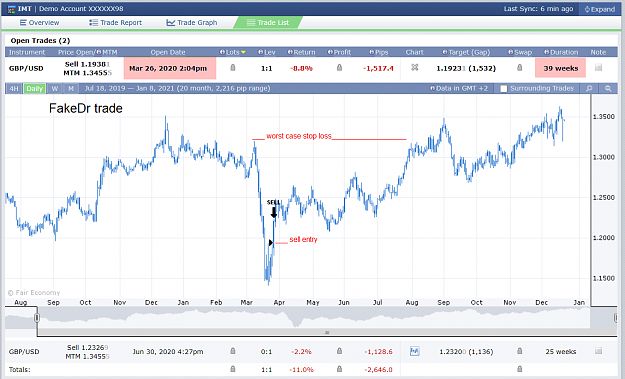Sort by the Pips column header
This screenshot has width=625, height=379.
pyautogui.click(x=378, y=52)
